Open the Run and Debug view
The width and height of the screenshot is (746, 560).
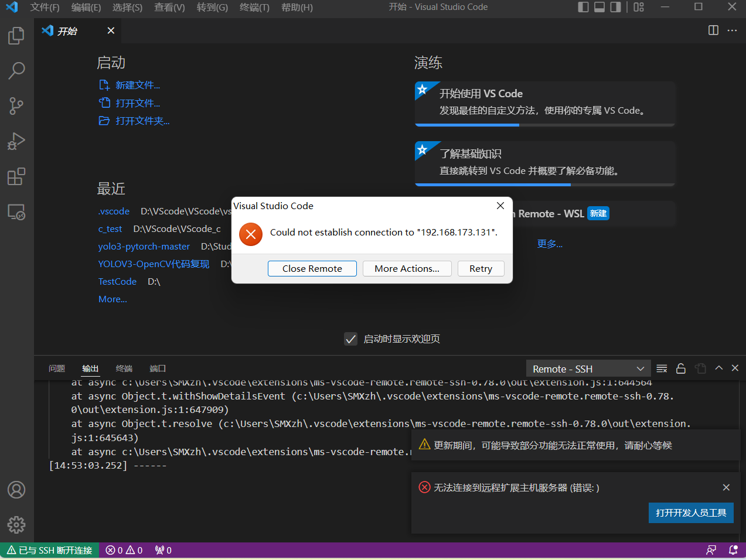pyautogui.click(x=16, y=141)
